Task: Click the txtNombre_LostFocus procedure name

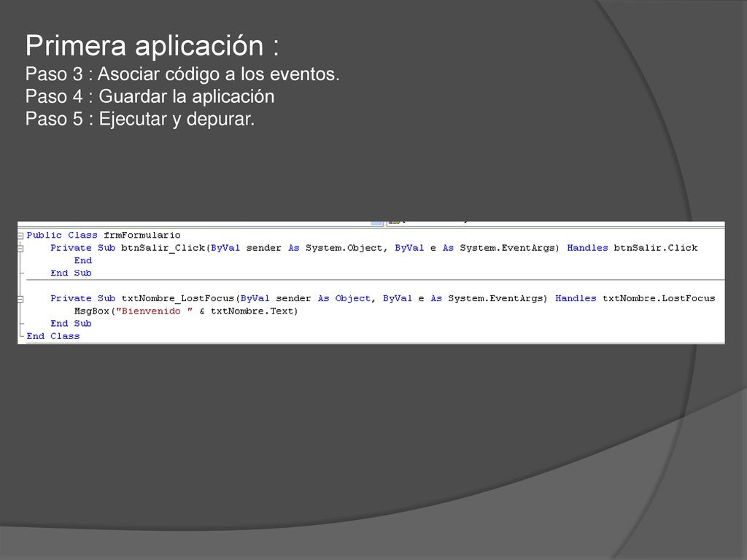Action: pyautogui.click(x=178, y=298)
